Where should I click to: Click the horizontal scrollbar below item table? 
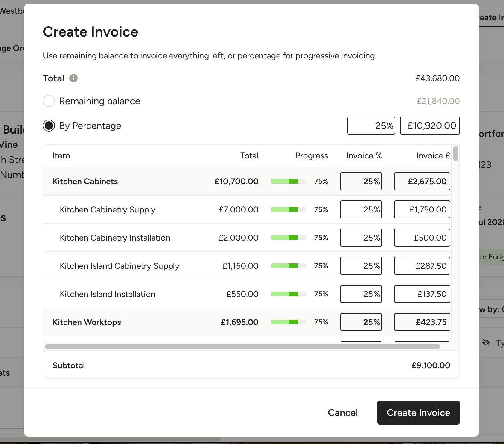[242, 347]
